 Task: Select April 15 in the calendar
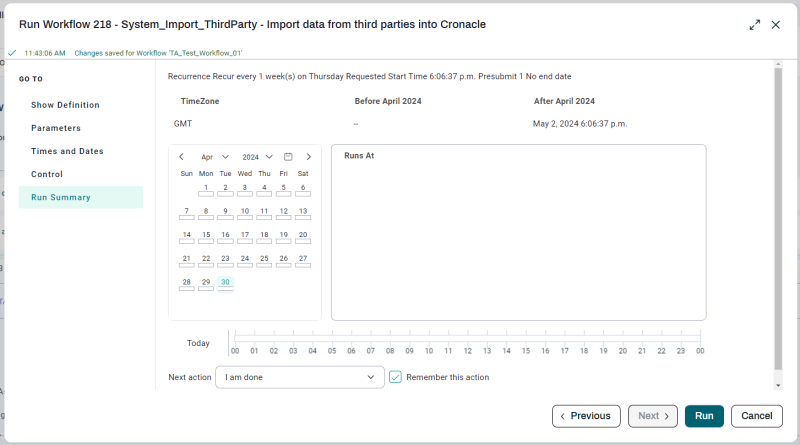pos(206,236)
